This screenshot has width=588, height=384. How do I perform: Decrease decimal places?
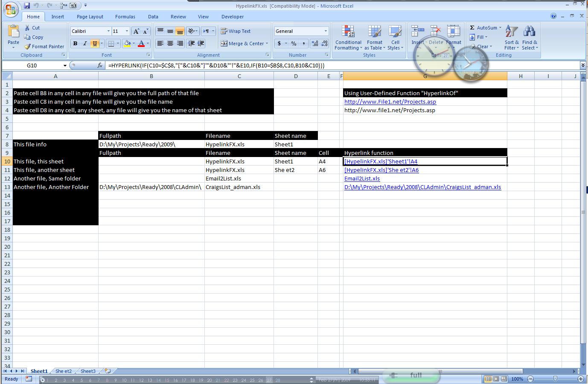click(x=325, y=44)
